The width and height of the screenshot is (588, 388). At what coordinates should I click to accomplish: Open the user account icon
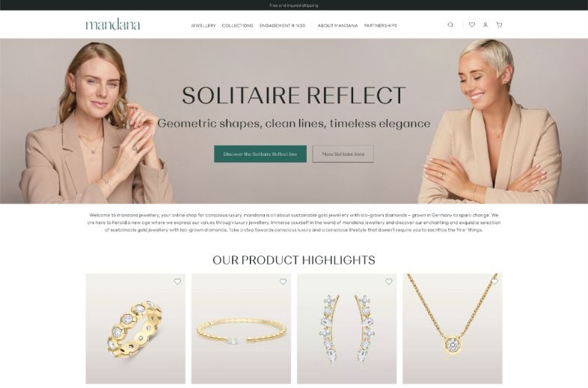(x=486, y=25)
